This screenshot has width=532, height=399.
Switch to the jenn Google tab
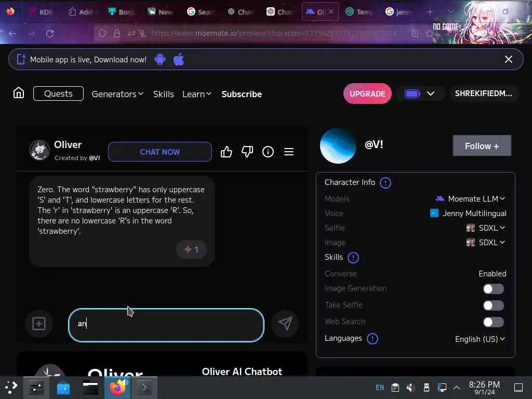398,12
